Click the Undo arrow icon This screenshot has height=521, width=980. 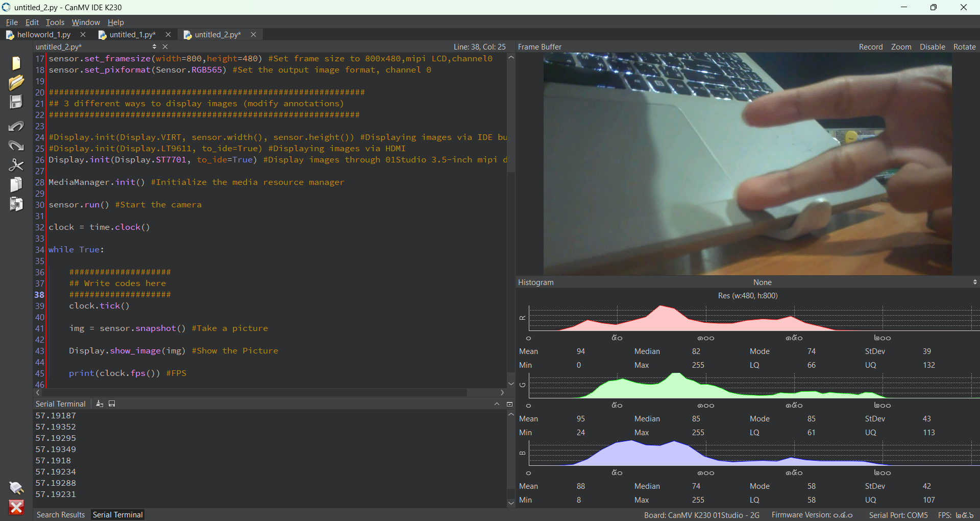(16, 126)
